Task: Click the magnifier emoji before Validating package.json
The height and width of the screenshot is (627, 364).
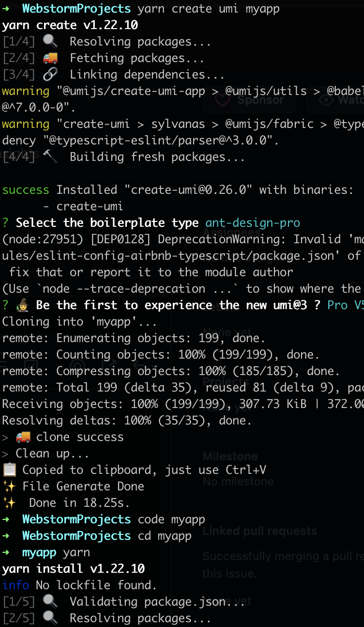Action: pos(50,602)
